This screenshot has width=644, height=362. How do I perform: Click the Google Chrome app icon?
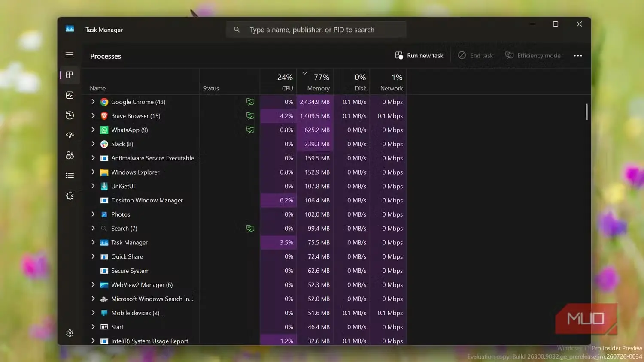click(x=104, y=102)
